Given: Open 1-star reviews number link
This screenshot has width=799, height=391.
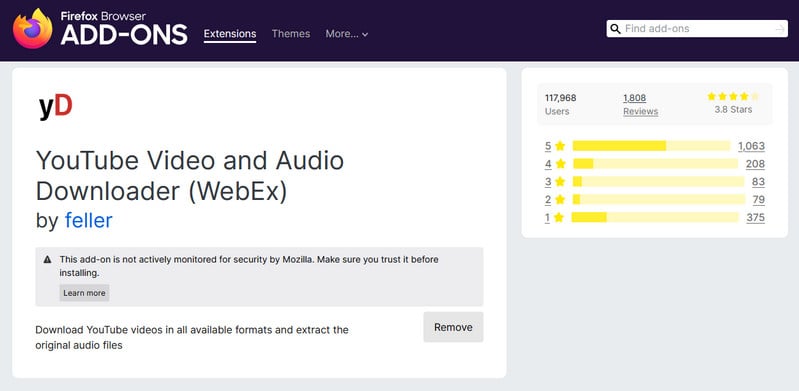Looking at the screenshot, I should click(547, 218).
